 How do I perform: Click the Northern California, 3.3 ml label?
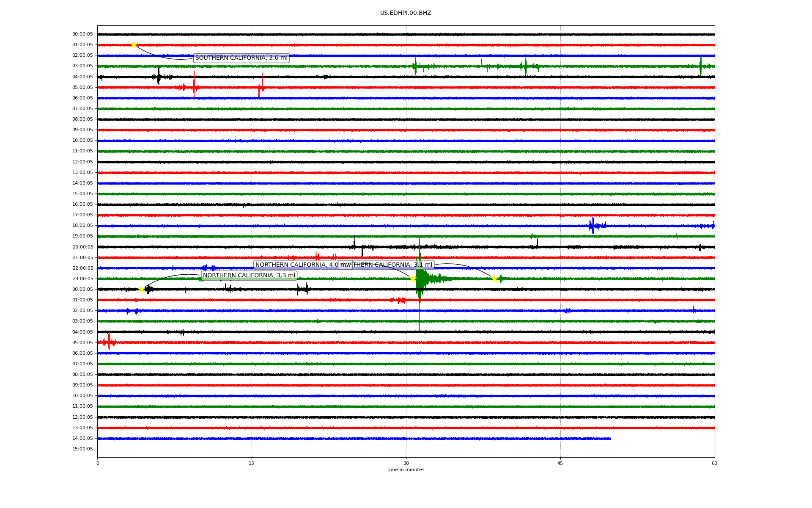(249, 276)
